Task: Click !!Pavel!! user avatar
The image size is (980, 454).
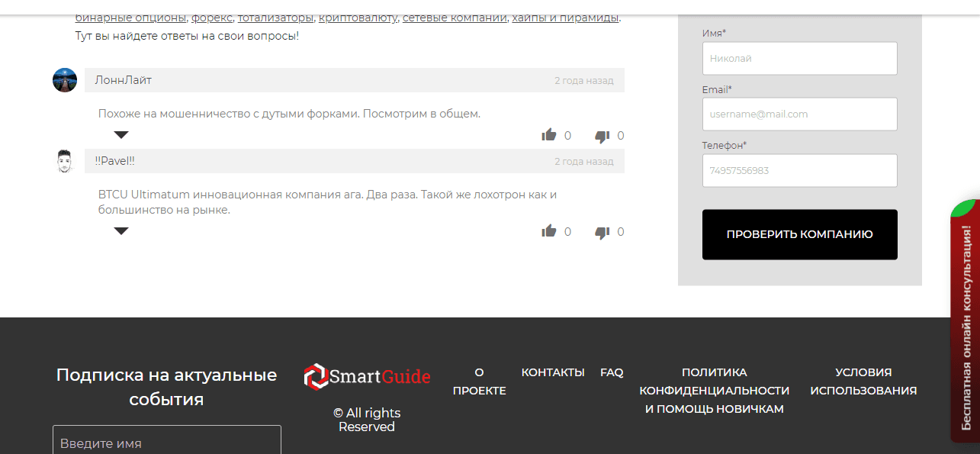Action: pyautogui.click(x=65, y=161)
